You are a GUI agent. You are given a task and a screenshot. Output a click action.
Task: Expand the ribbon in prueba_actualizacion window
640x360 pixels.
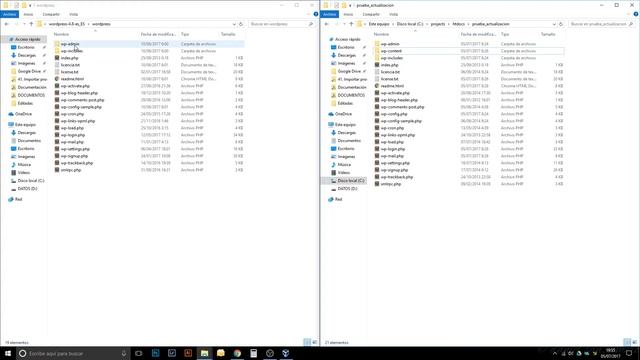coord(629,14)
